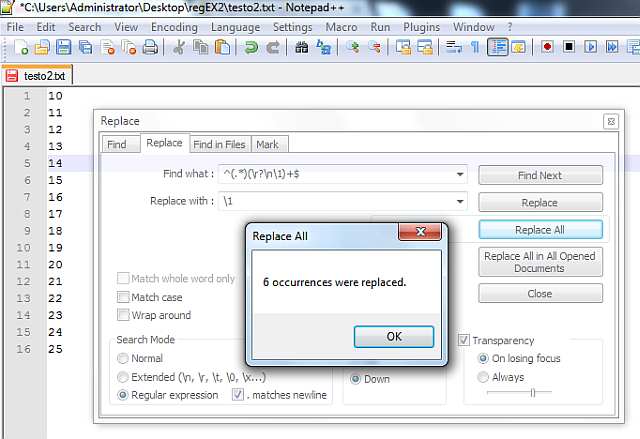Viewport: 640px width, 439px height.
Task: Click the Close document toolbar icon
Action: click(107, 47)
